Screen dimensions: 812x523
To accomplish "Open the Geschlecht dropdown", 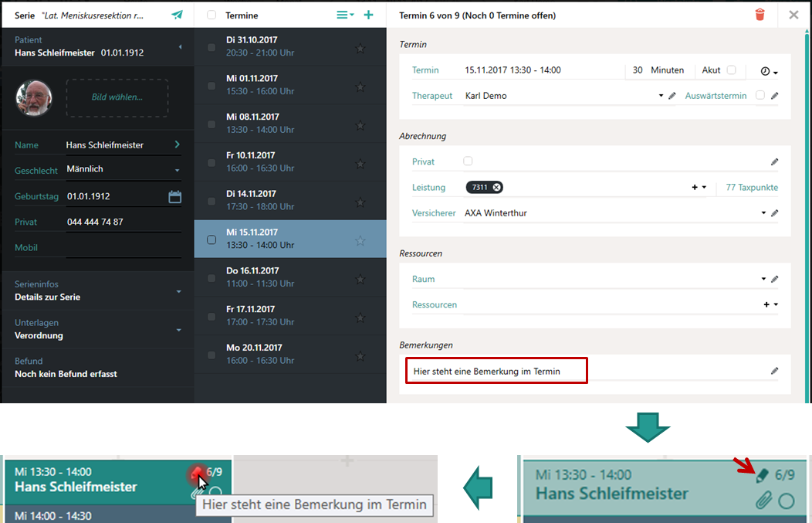I will pos(177,170).
